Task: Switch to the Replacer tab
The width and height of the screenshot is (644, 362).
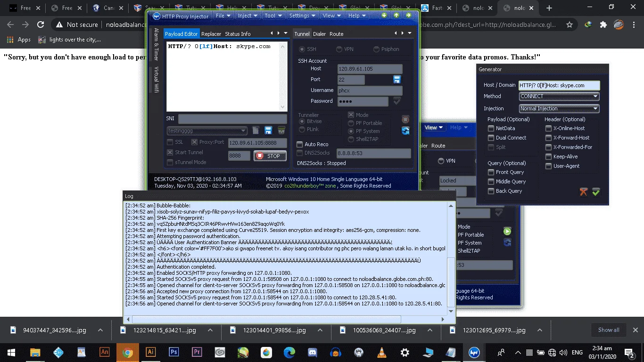Action: (x=211, y=34)
